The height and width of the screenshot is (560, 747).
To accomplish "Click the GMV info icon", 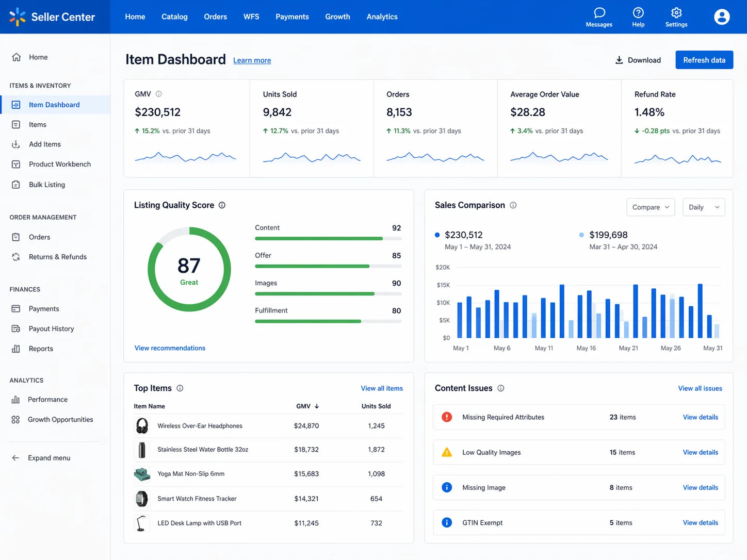I will (159, 94).
